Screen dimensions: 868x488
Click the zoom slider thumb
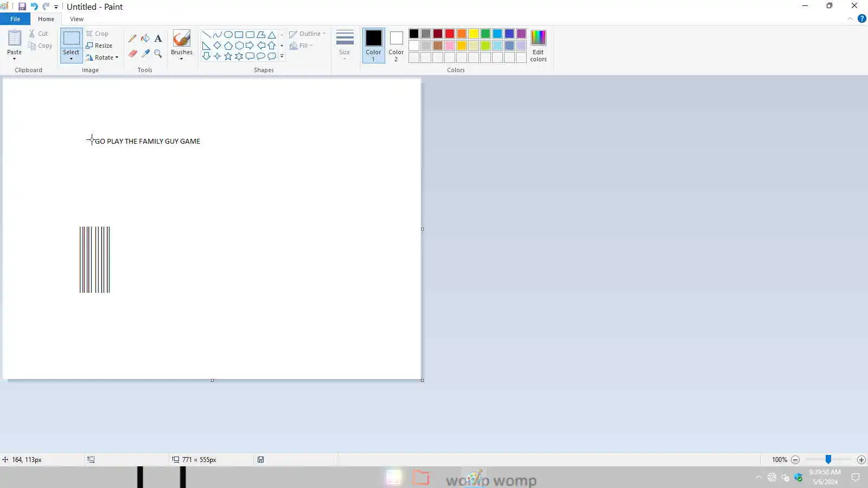tap(828, 460)
